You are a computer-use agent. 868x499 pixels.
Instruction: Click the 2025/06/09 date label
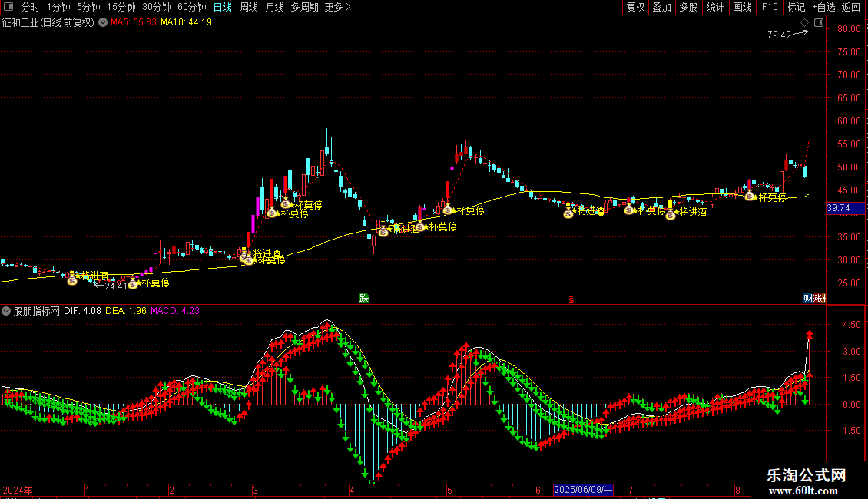pos(584,490)
